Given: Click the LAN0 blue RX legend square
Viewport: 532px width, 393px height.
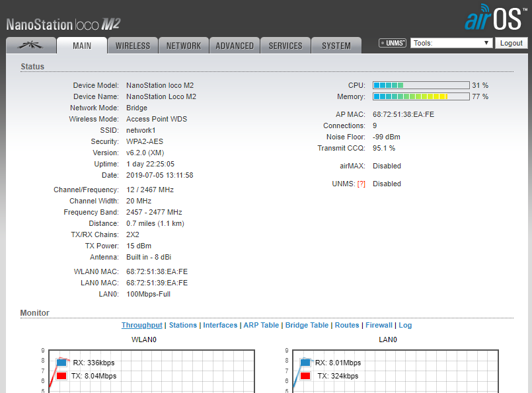Looking at the screenshot, I should pos(305,363).
